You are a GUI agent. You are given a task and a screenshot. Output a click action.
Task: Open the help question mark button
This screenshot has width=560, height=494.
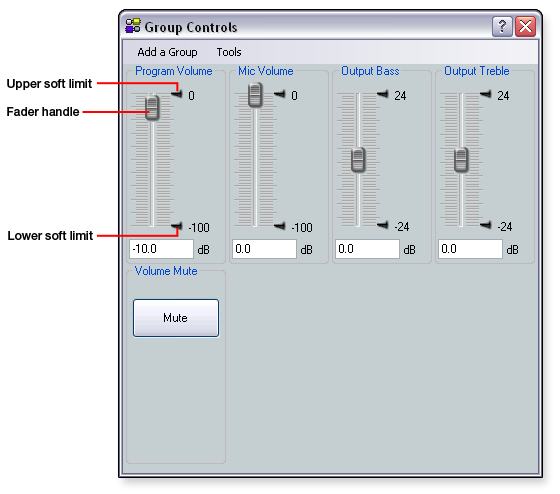coord(502,26)
